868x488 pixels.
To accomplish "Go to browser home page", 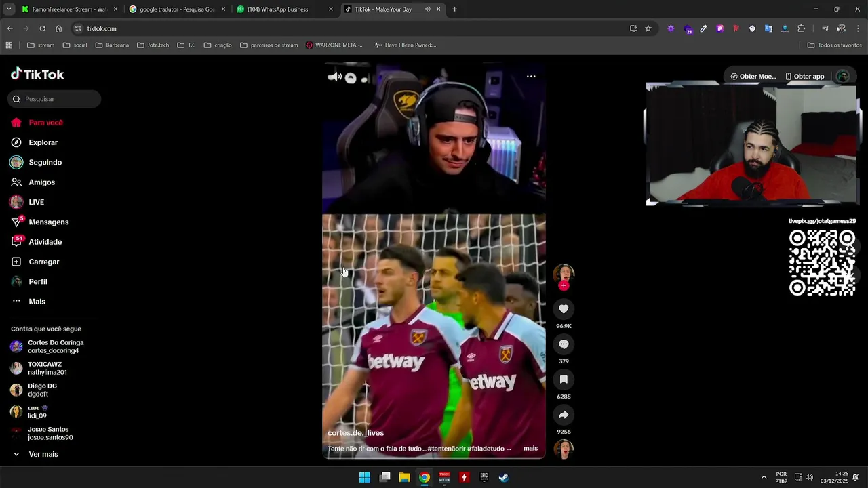I will tap(58, 28).
